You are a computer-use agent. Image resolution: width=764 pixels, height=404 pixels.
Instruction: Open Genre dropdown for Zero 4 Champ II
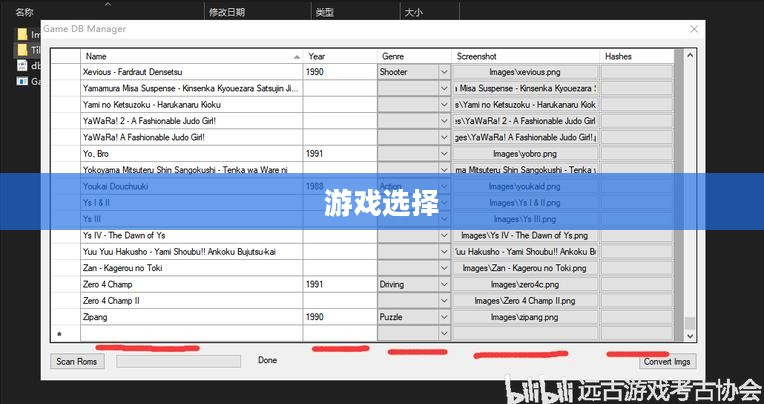click(x=444, y=301)
